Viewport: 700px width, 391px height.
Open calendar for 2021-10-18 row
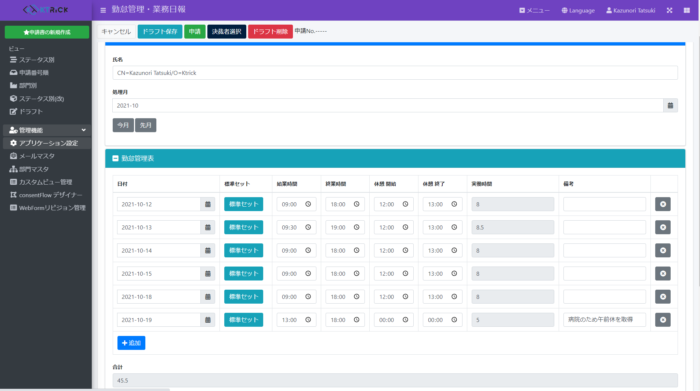pyautogui.click(x=208, y=297)
